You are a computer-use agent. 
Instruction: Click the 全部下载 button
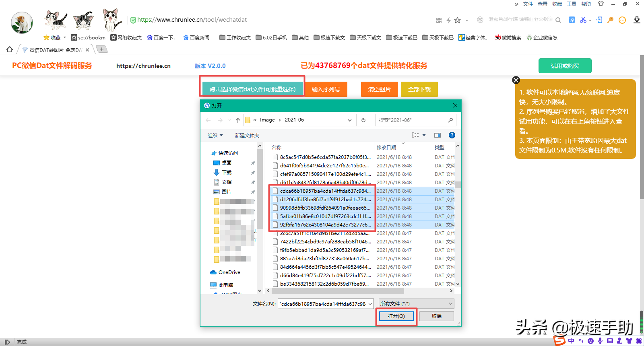pos(419,89)
